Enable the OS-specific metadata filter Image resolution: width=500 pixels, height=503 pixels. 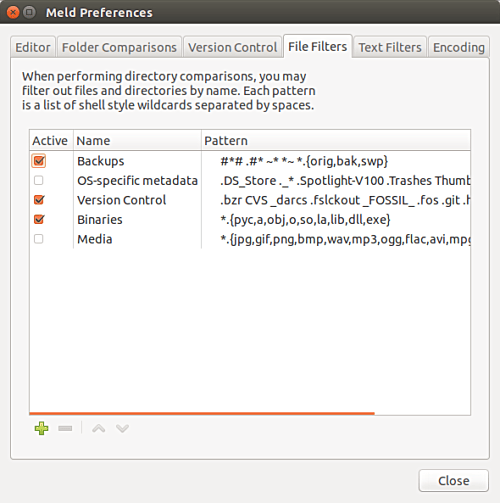tap(39, 180)
